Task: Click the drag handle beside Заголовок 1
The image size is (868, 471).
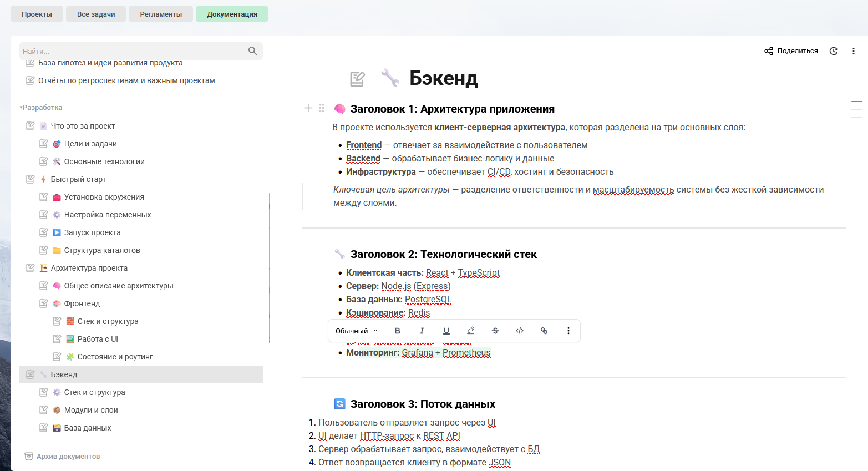Action: [322, 108]
